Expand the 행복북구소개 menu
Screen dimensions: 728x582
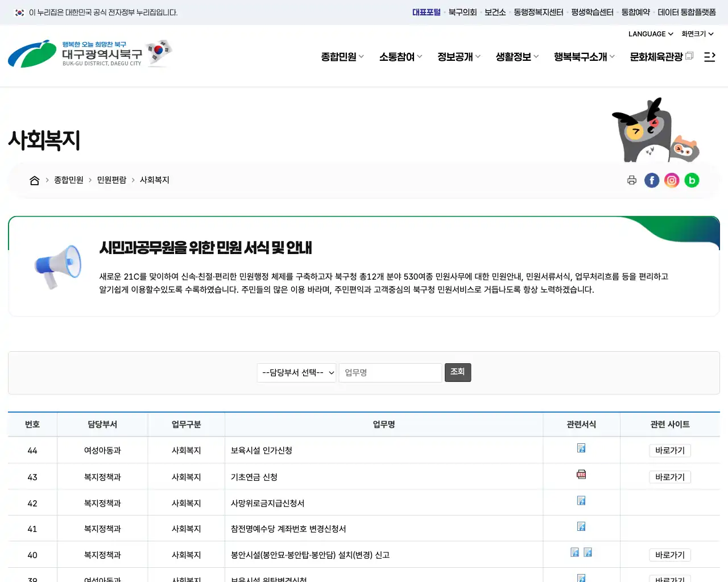click(585, 57)
